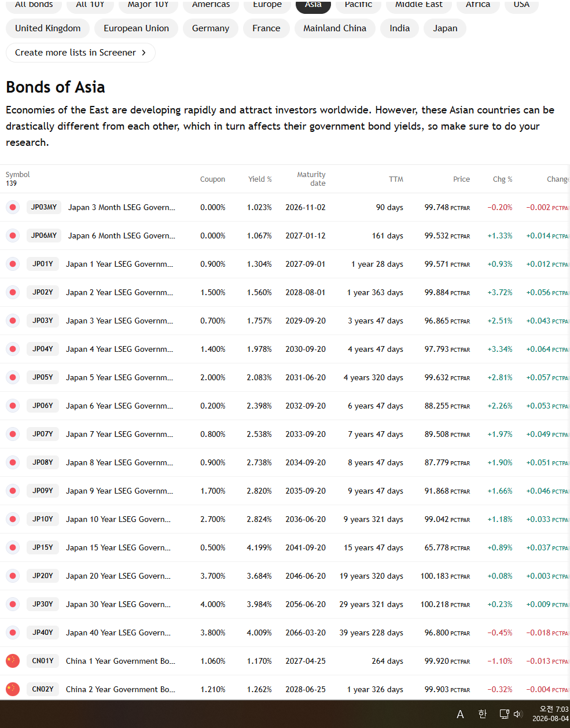Click the 1.023% yield value for JP03MY
This screenshot has width=570, height=728.
259,207
